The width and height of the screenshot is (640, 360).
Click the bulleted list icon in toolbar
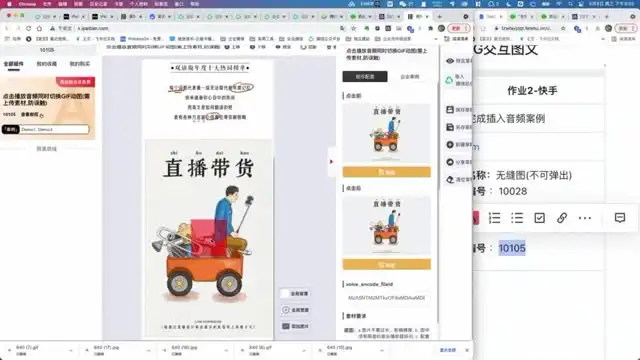[x=517, y=218]
